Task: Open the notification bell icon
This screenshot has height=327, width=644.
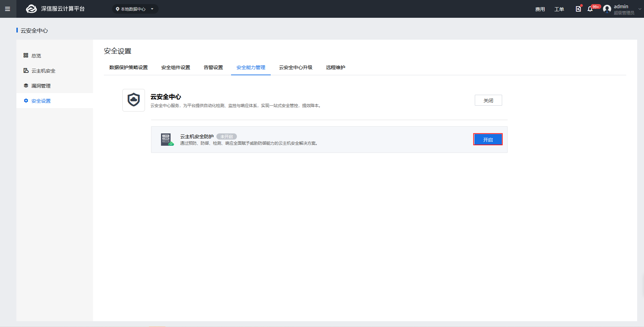Action: coord(590,9)
